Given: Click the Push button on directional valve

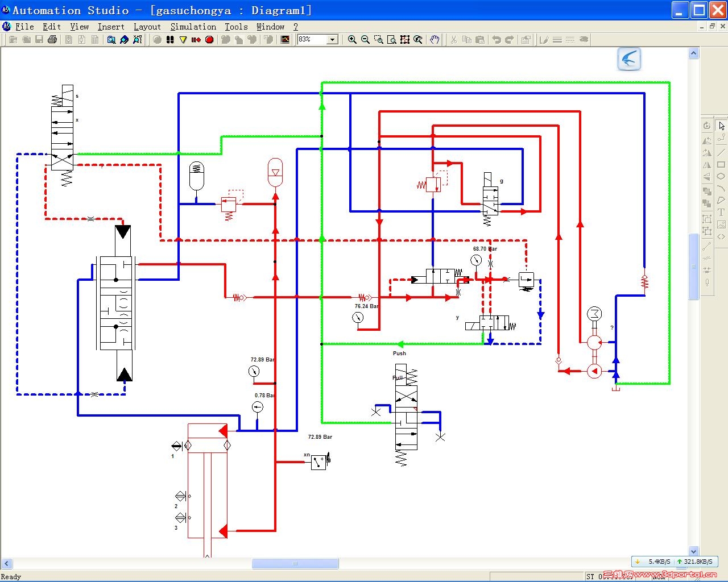Looking at the screenshot, I should coord(399,353).
